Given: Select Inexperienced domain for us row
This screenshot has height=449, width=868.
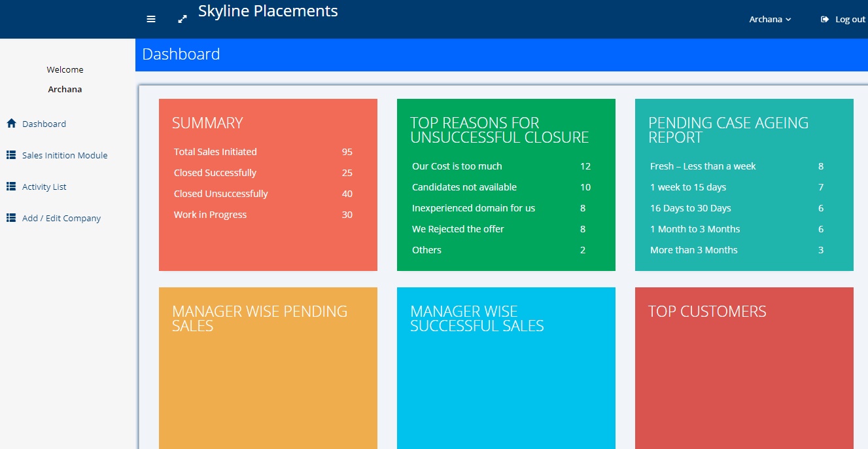Looking at the screenshot, I should coord(502,208).
